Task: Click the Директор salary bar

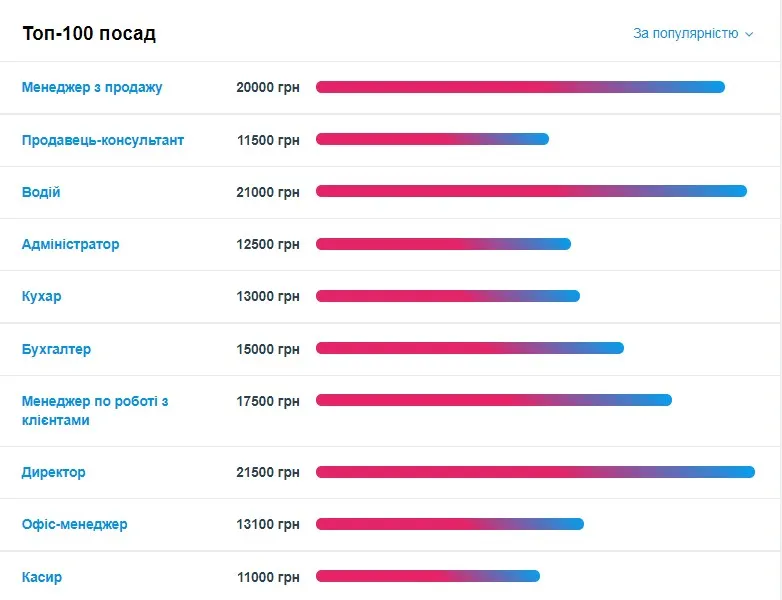Action: click(535, 472)
